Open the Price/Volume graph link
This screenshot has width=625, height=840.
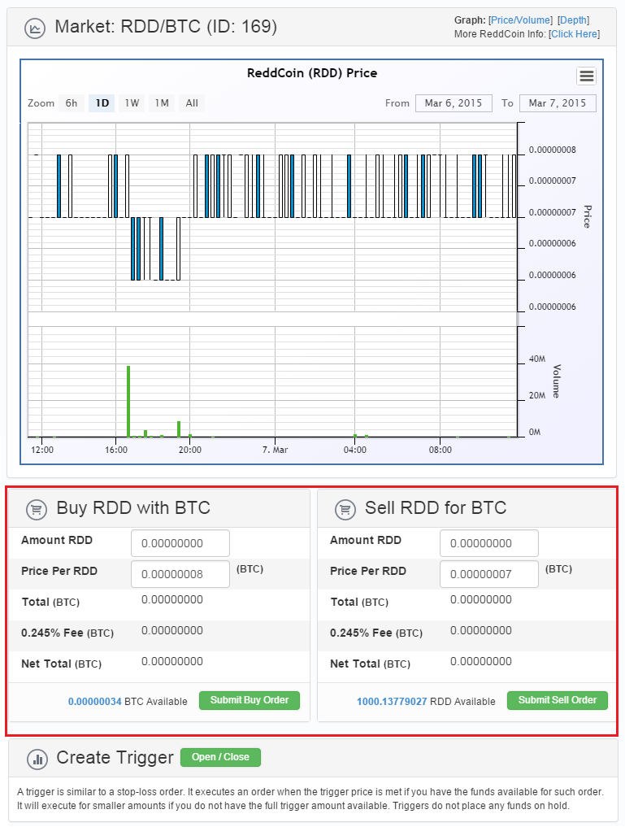(x=521, y=20)
